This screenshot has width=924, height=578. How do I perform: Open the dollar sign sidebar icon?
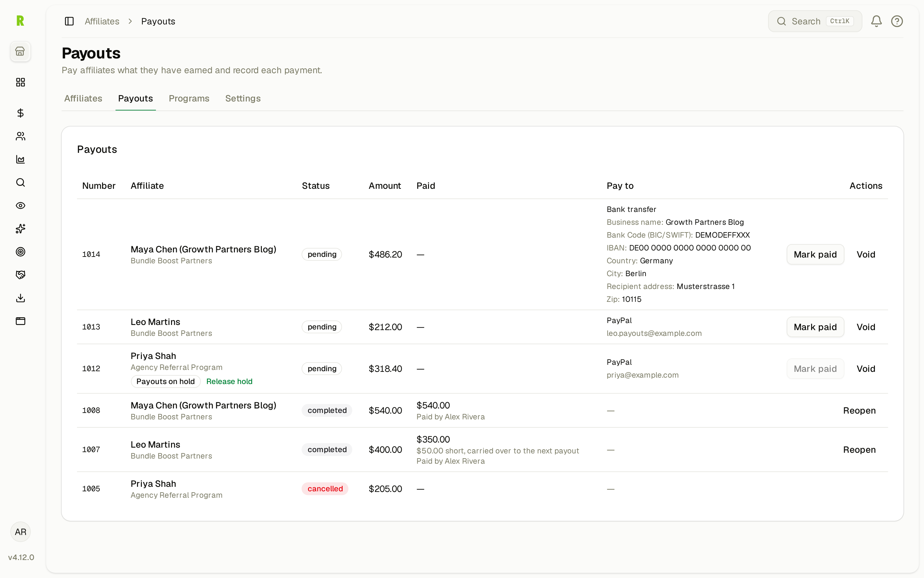click(21, 113)
